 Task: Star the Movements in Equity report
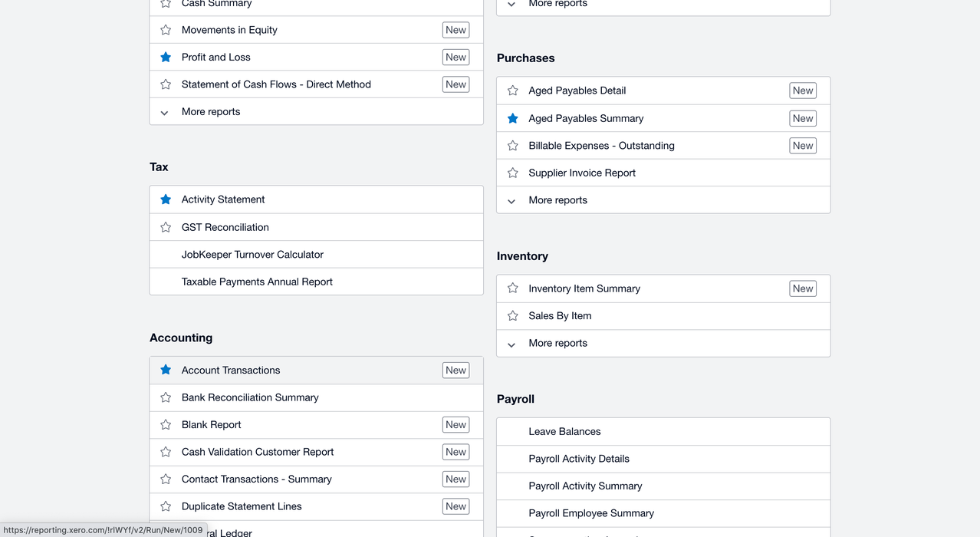tap(166, 30)
